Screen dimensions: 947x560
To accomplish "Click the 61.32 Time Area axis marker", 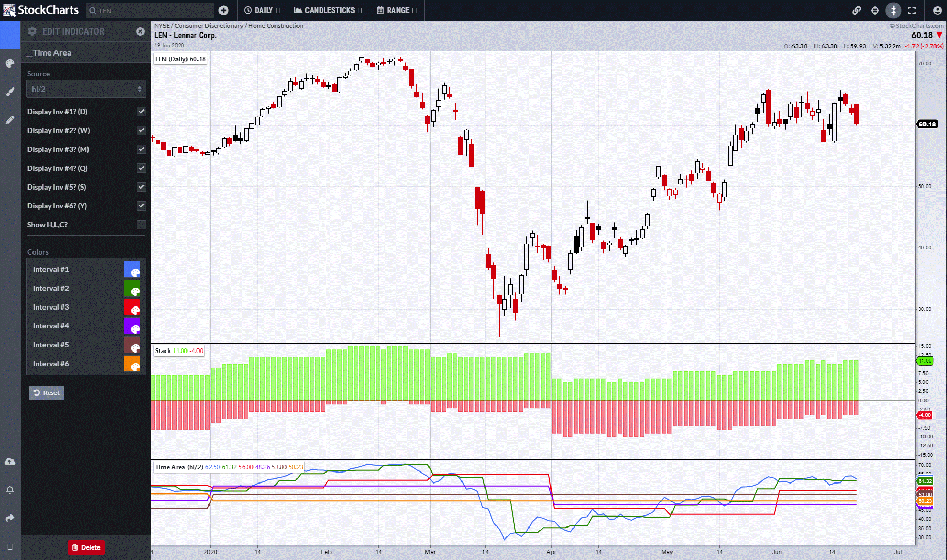I will [x=924, y=481].
